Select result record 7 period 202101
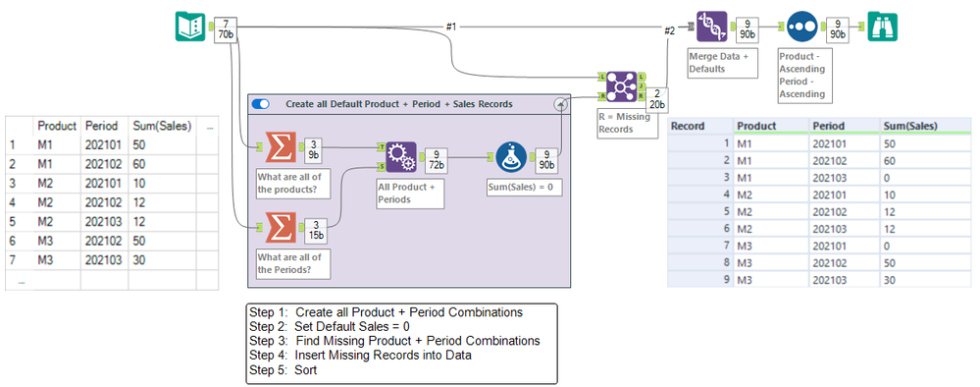This screenshot has height=387, width=980. click(x=830, y=246)
